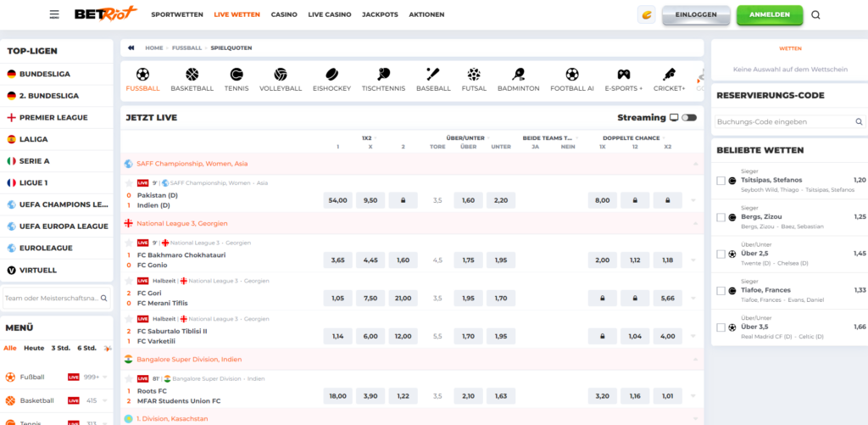This screenshot has height=425, width=868.
Task: Tick the Bergs, Zizou bet checkbox
Action: pyautogui.click(x=721, y=217)
